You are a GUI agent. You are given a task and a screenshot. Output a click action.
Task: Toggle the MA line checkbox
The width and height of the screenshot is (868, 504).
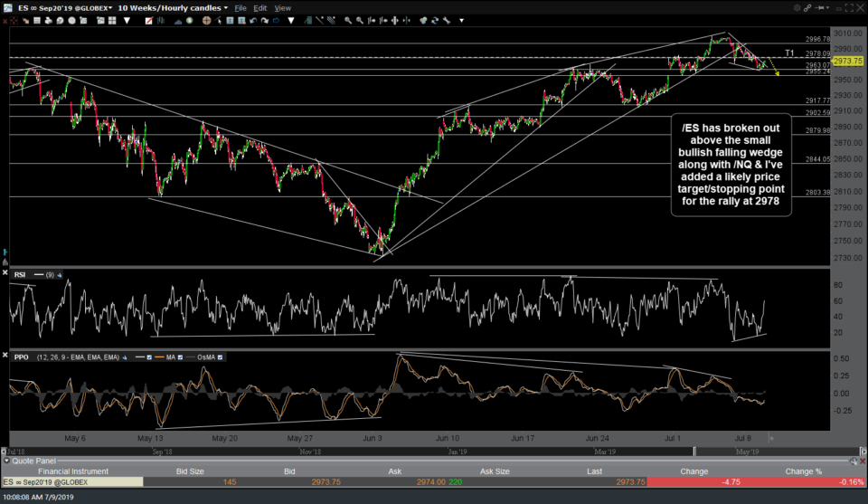tap(180, 357)
